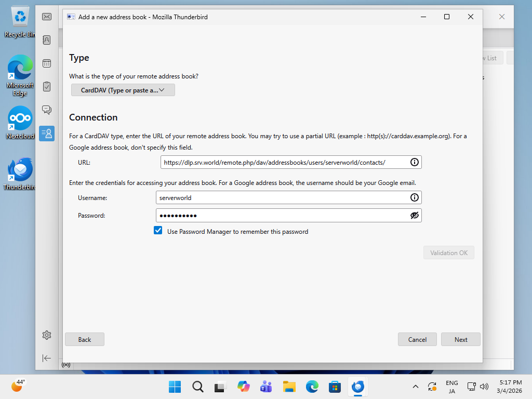The height and width of the screenshot is (399, 532).
Task: Toggle password visibility eye icon
Action: pyautogui.click(x=414, y=216)
